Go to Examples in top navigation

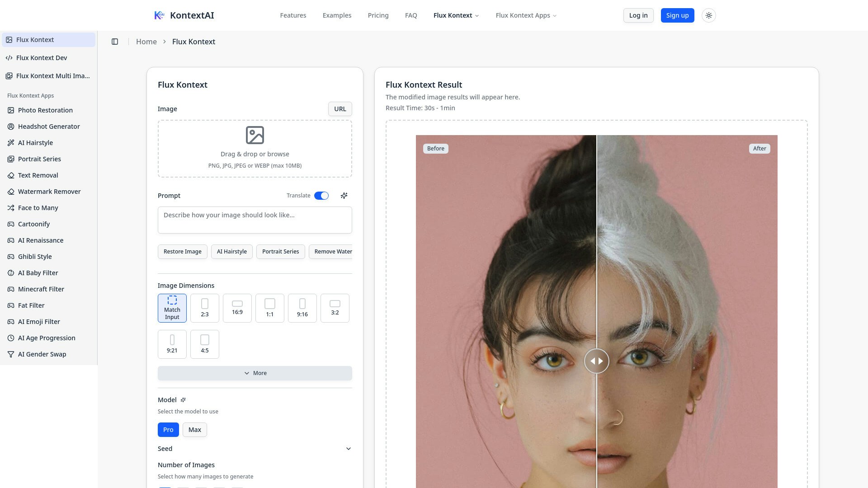coord(337,15)
